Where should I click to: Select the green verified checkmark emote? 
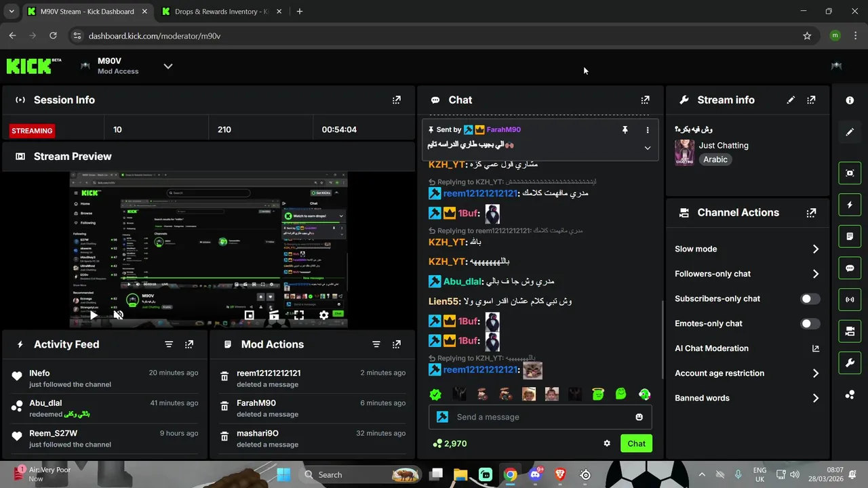point(435,394)
